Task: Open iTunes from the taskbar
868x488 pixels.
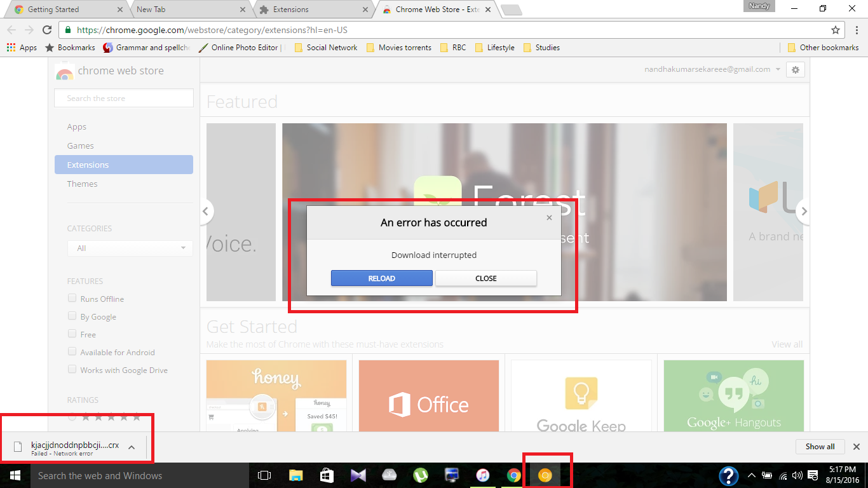Action: pos(483,475)
